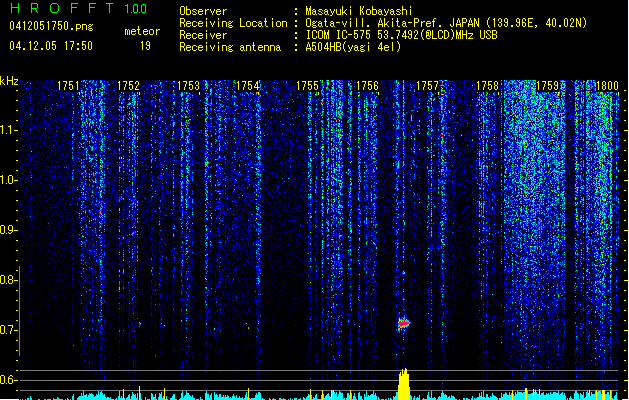629x400 pixels.
Task: Click the 0.8 kHz axis label
Action: pos(8,280)
